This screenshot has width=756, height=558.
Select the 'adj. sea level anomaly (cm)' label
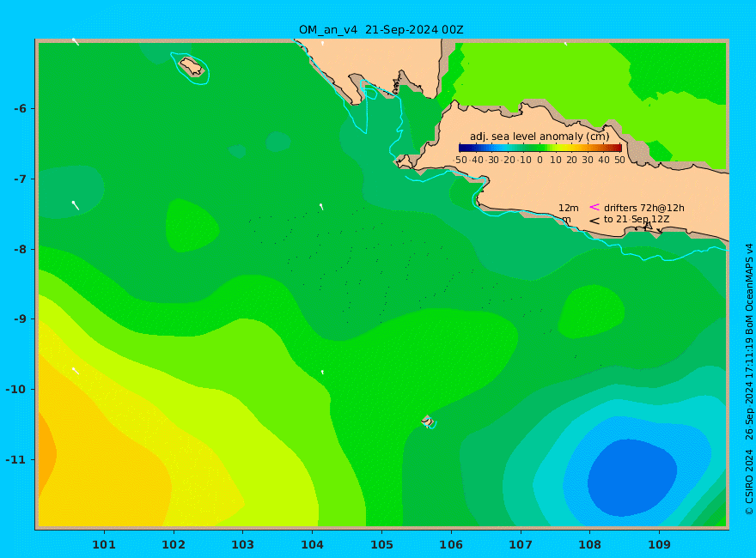[x=540, y=136]
